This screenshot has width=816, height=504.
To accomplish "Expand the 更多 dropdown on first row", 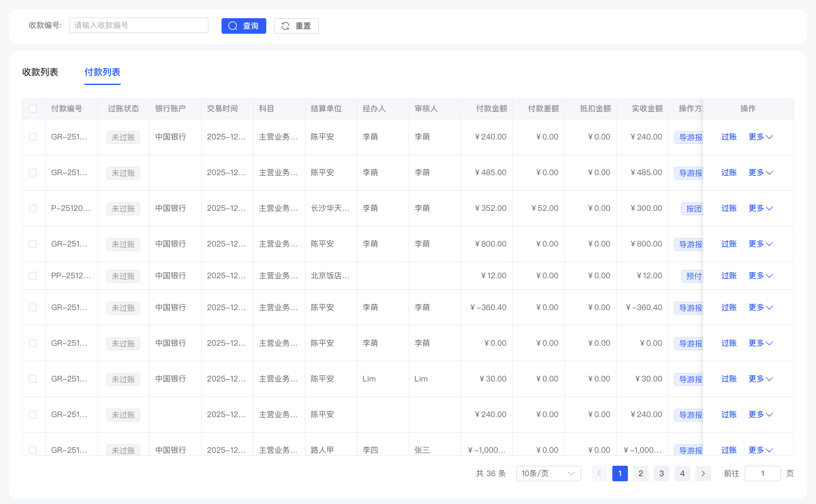I will (760, 137).
